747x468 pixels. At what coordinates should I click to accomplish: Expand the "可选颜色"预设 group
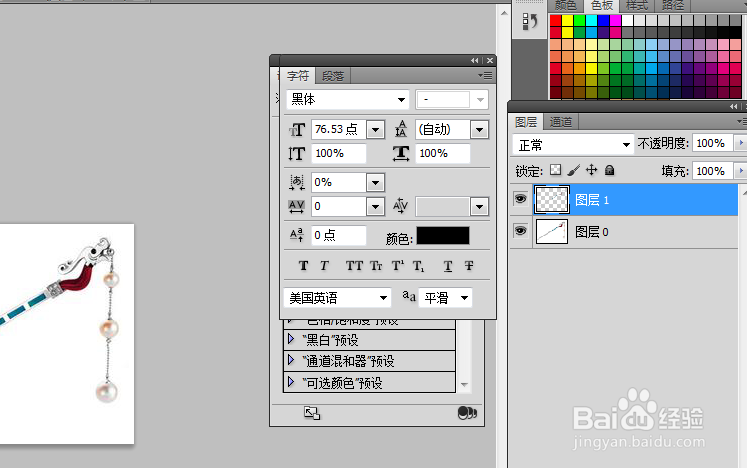click(291, 382)
